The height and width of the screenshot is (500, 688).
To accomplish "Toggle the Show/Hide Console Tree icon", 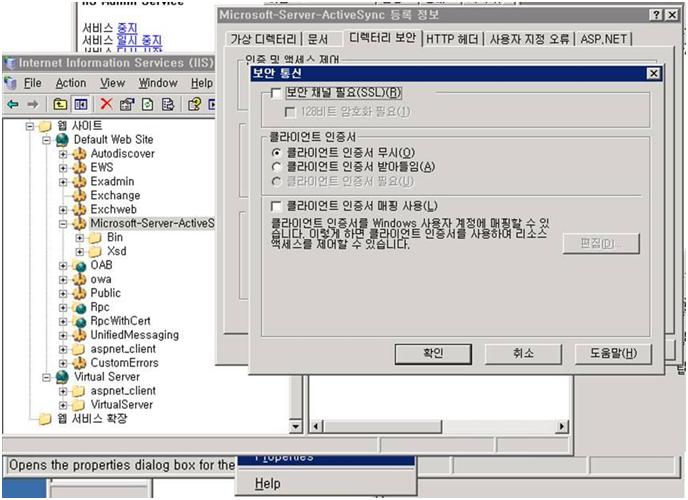I will [x=81, y=104].
